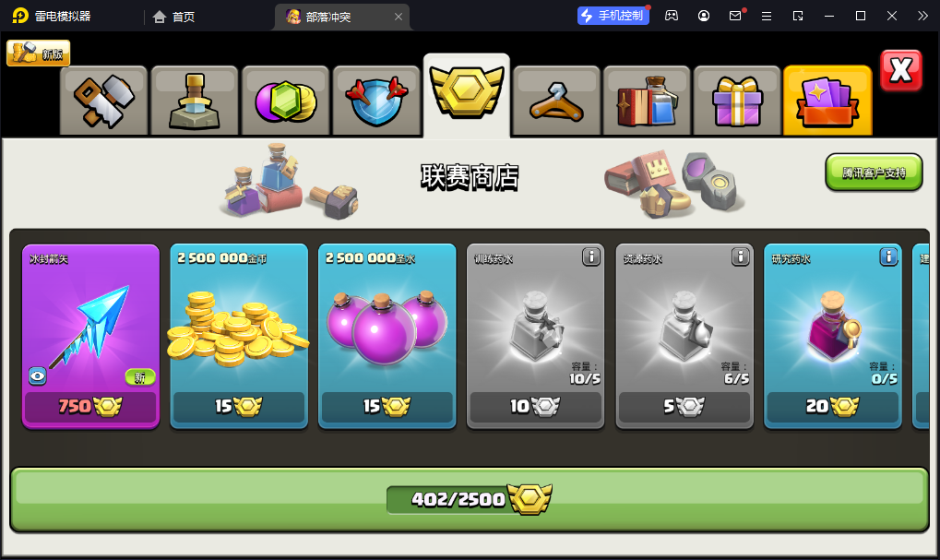This screenshot has width=940, height=560.
Task: Click the 腾讯客户支持 green button
Action: click(x=874, y=173)
